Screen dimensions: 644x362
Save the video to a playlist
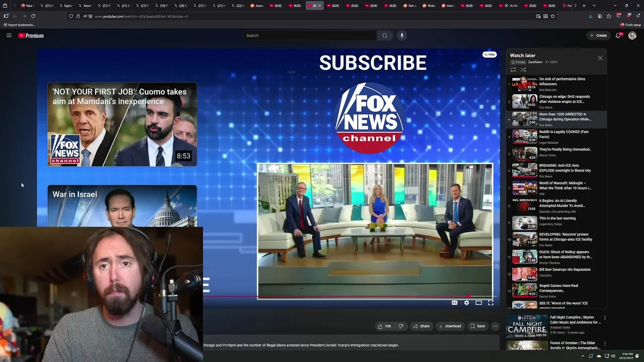[477, 326]
